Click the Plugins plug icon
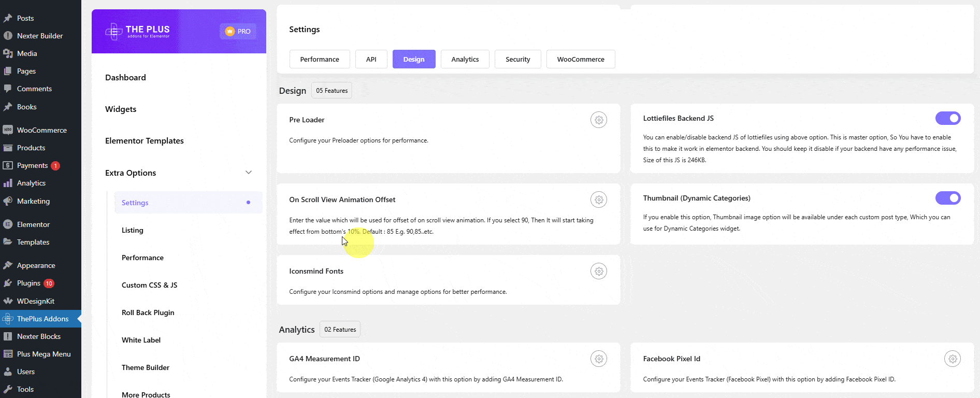Image resolution: width=980 pixels, height=398 pixels. 8,283
